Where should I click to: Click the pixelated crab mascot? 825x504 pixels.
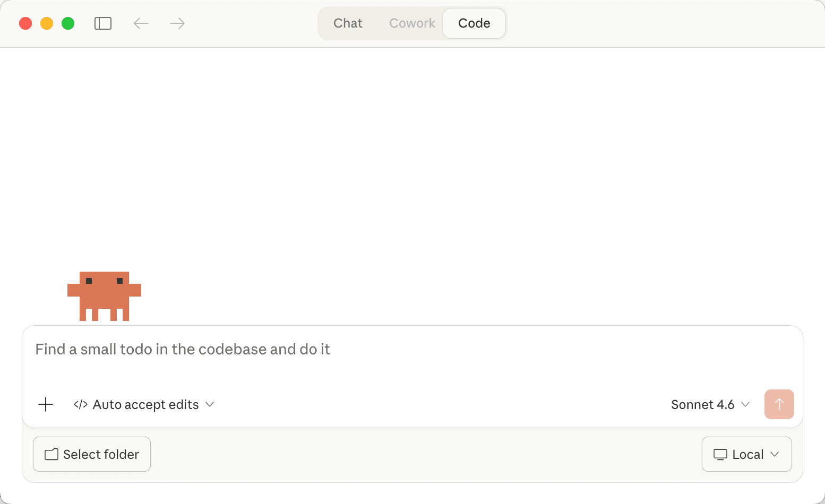click(104, 296)
